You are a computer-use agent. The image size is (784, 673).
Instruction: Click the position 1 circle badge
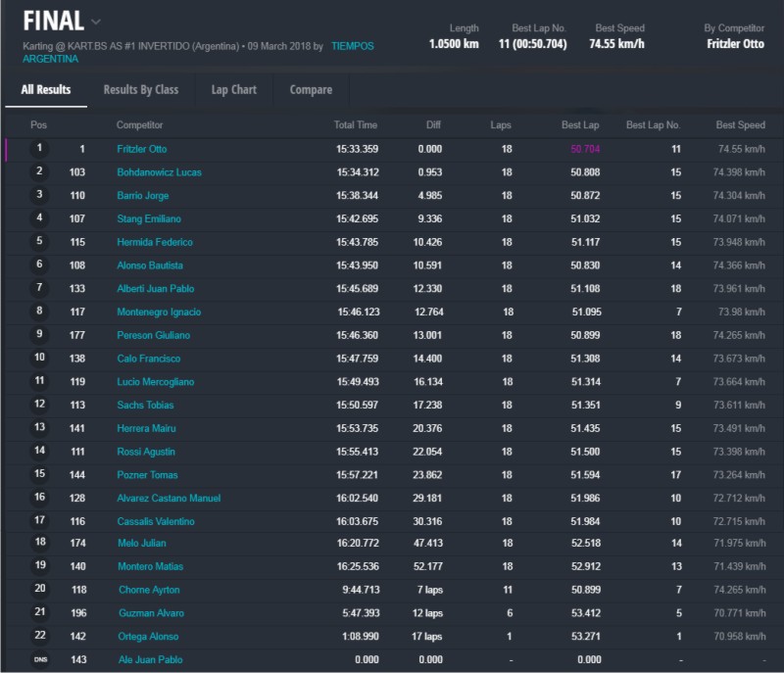(40, 149)
